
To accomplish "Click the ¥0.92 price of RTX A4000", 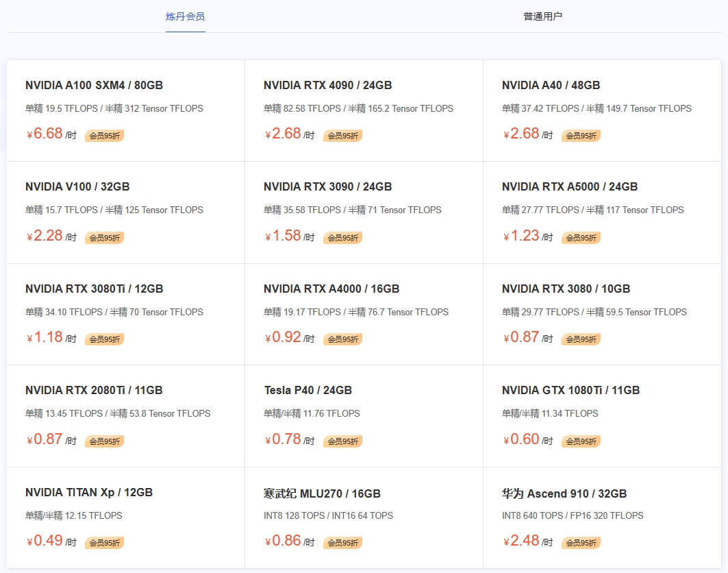I will pos(283,337).
